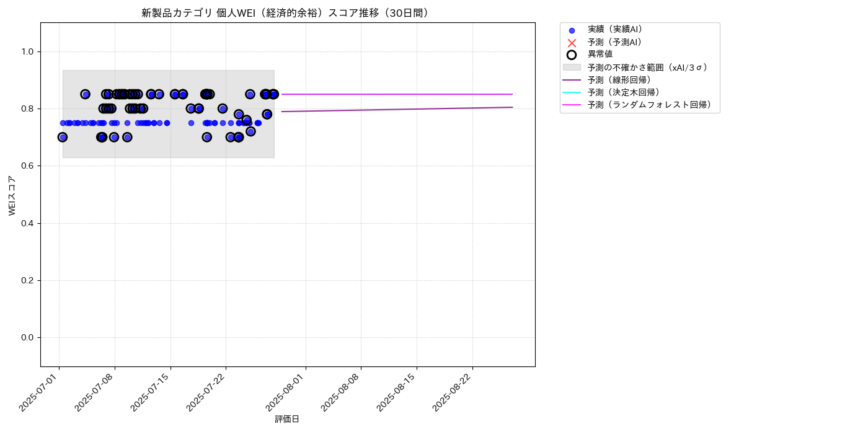The height and width of the screenshot is (434, 868).
Task: Click the purple linear regression line sample in the legend
Action: (572, 80)
